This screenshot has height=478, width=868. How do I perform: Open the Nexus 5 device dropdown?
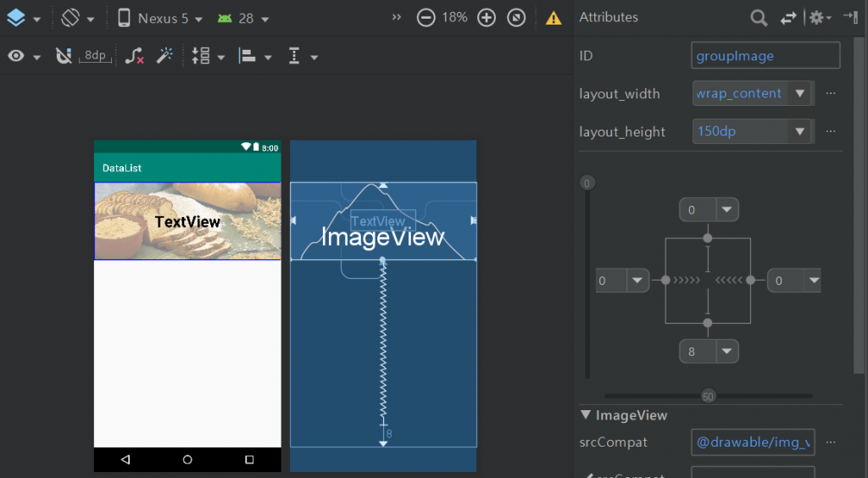point(160,19)
